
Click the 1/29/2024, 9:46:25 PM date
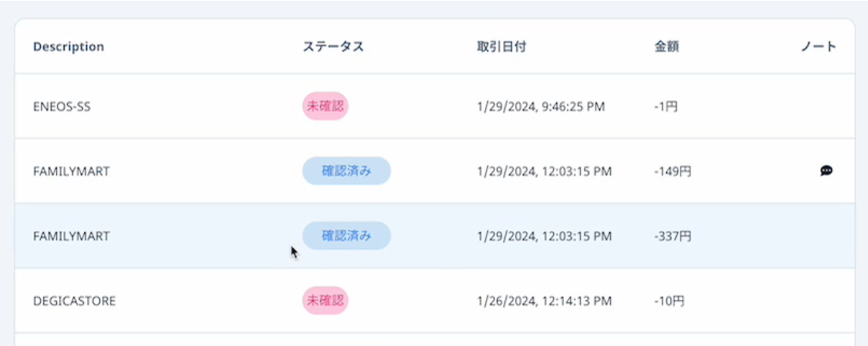coord(540,106)
